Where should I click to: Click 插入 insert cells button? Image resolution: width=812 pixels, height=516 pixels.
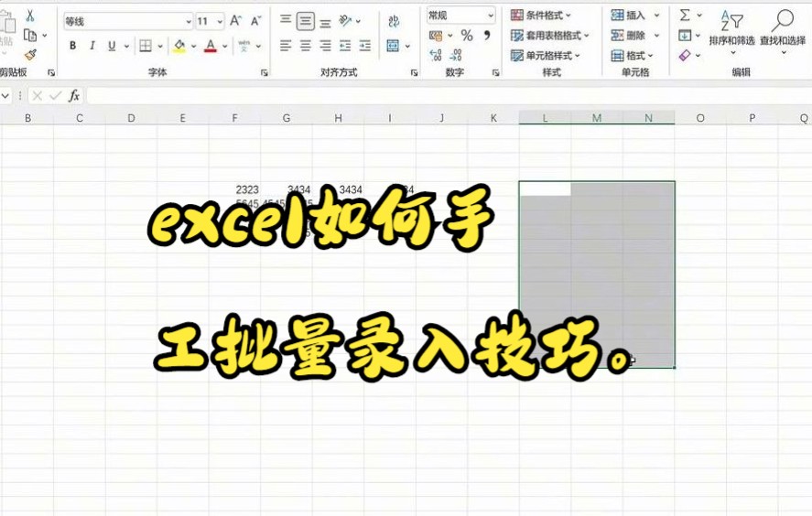[628, 15]
